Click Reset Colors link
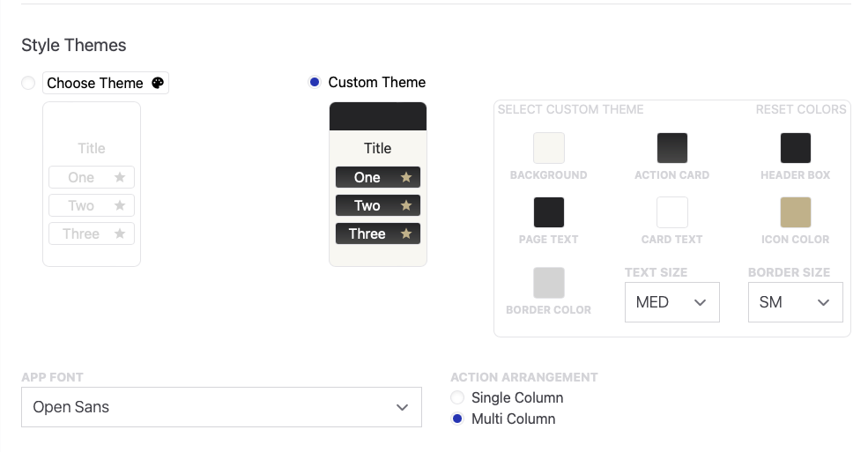 click(x=800, y=109)
